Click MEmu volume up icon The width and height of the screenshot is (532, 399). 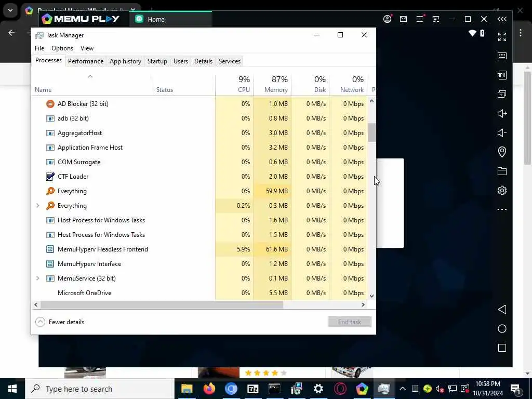(502, 113)
